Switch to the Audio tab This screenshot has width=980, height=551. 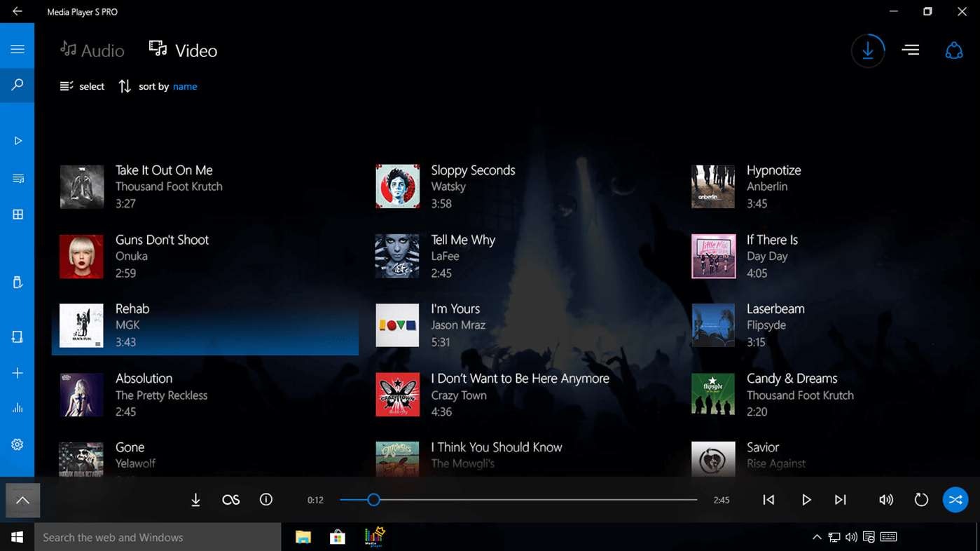[x=92, y=50]
